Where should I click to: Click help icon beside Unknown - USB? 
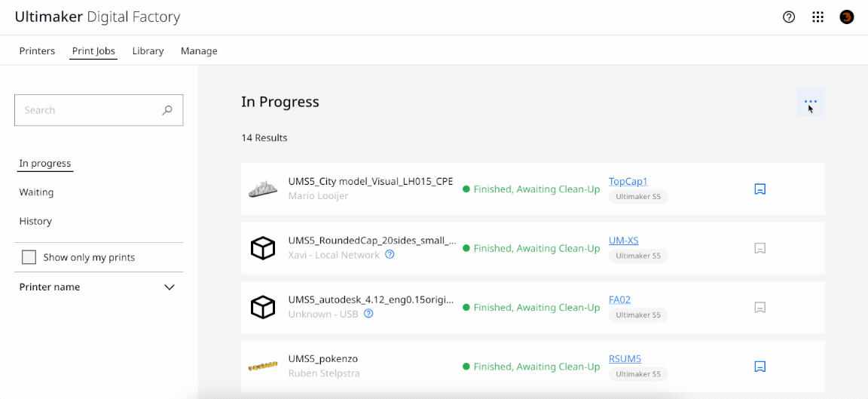[368, 314]
